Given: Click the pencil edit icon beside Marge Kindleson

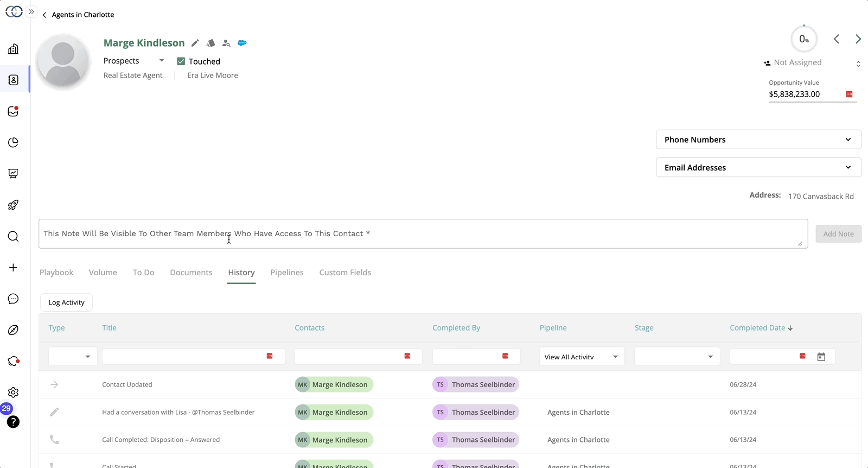Looking at the screenshot, I should point(195,43).
